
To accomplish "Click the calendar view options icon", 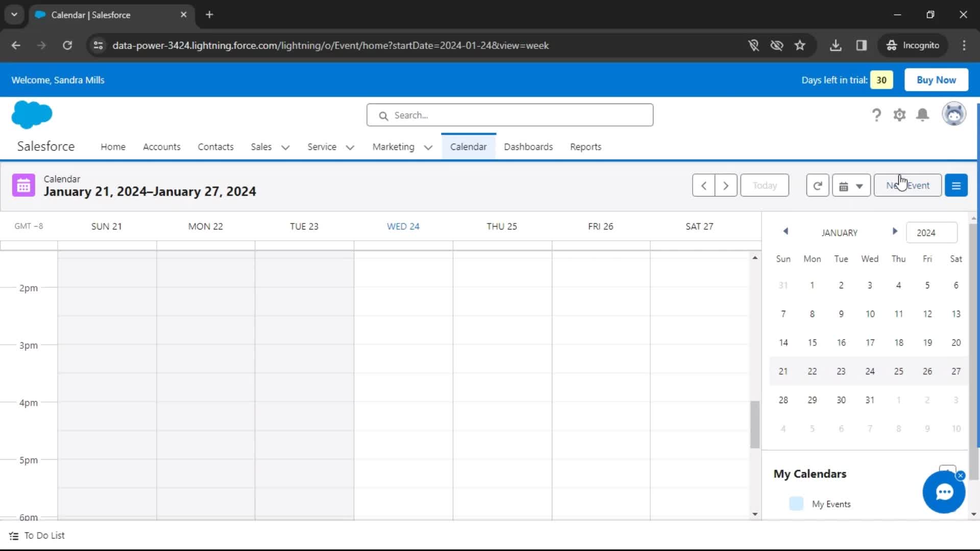I will (849, 185).
